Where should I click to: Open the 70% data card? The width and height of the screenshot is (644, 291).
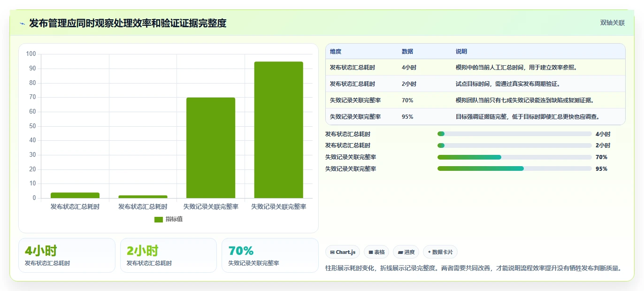pos(270,255)
